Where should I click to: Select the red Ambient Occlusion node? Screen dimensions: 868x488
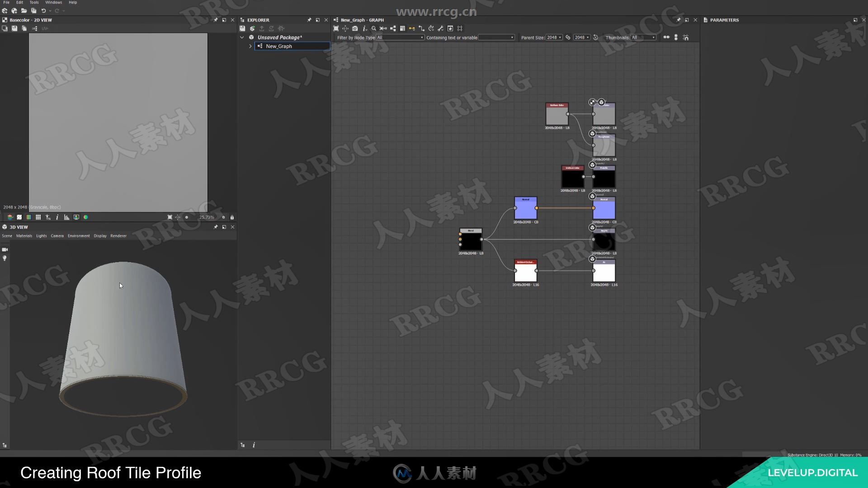point(525,271)
